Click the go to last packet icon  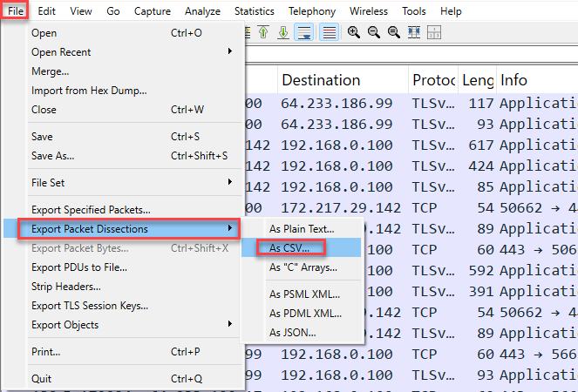(282, 32)
